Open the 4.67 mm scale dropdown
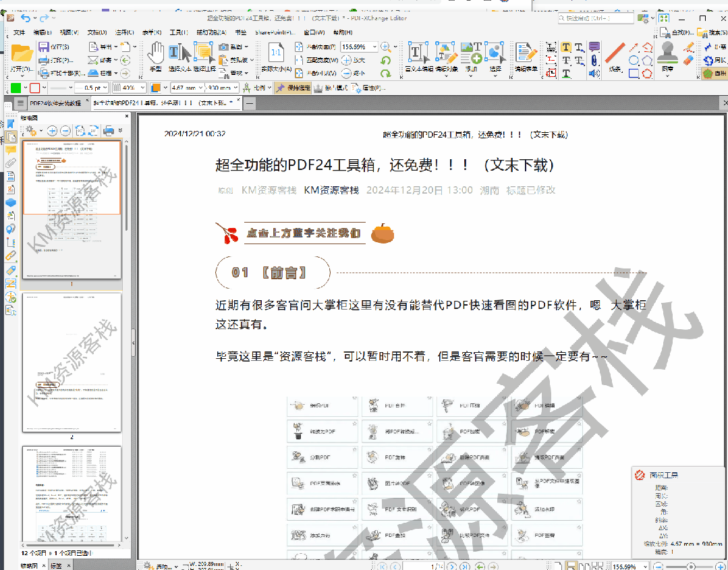728x570 pixels. click(201, 88)
